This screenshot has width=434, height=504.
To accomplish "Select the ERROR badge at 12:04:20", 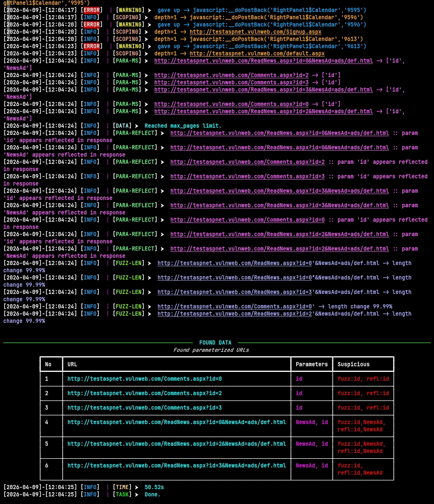I will coord(92,24).
